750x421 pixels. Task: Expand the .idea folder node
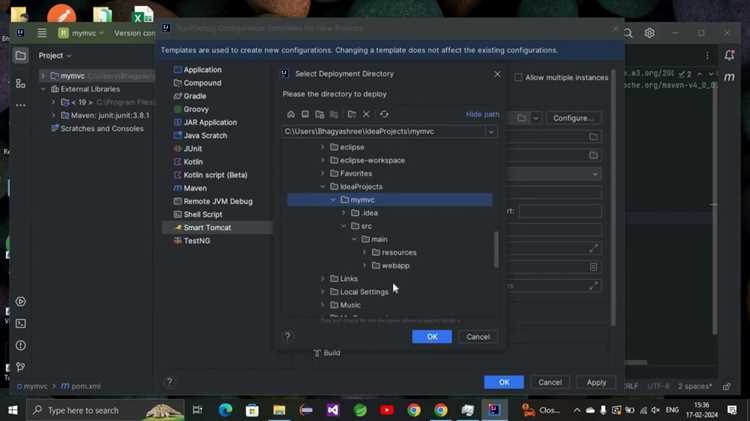pos(343,213)
